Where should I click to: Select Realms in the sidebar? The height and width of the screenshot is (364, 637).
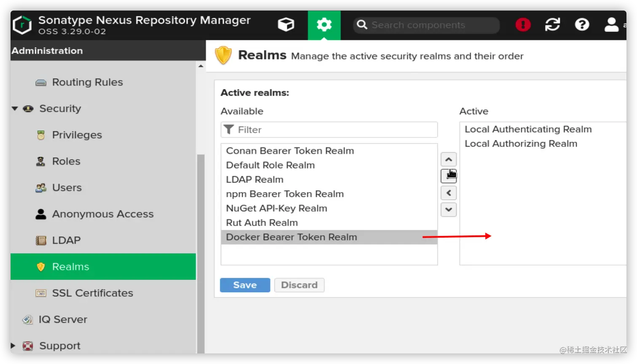point(103,267)
